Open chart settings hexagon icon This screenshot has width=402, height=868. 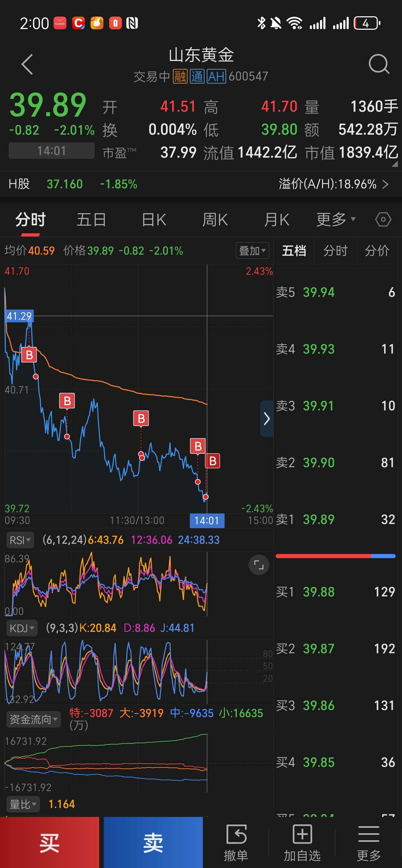click(x=383, y=219)
